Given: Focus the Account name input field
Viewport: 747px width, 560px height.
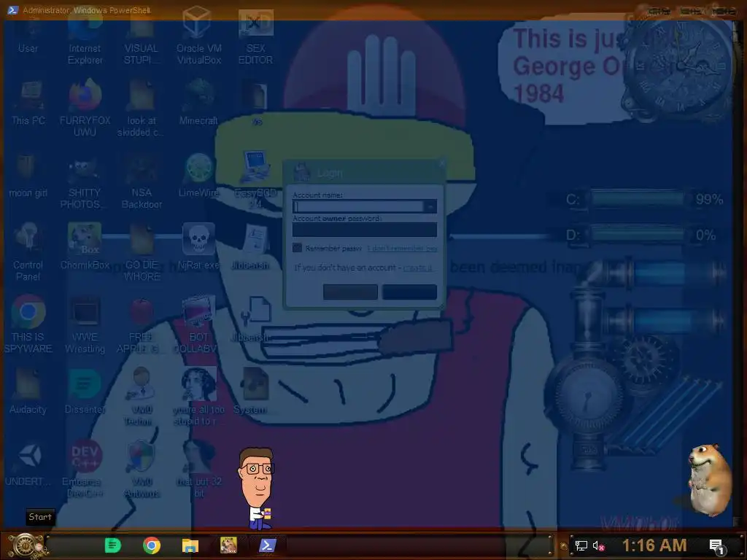Looking at the screenshot, I should pyautogui.click(x=358, y=206).
